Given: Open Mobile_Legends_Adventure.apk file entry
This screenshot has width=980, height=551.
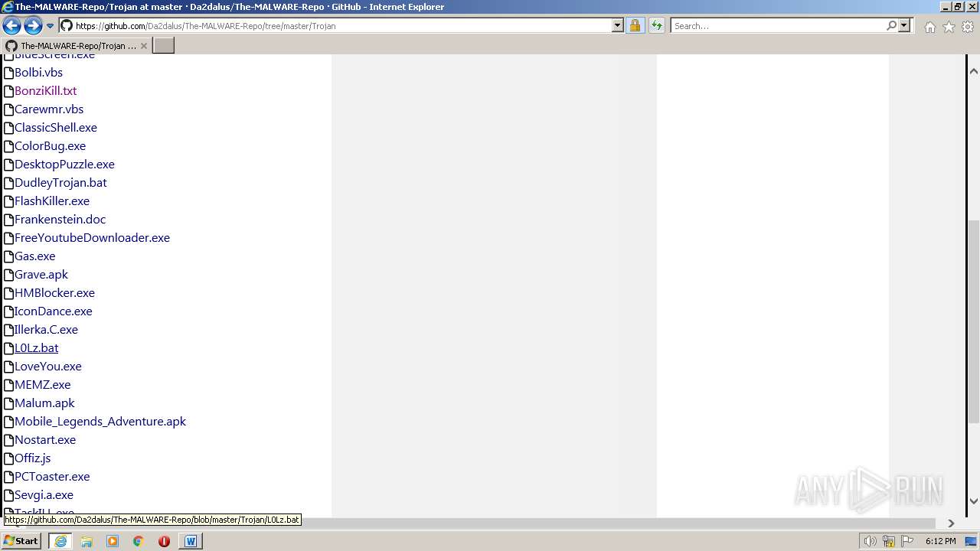Looking at the screenshot, I should (x=100, y=421).
